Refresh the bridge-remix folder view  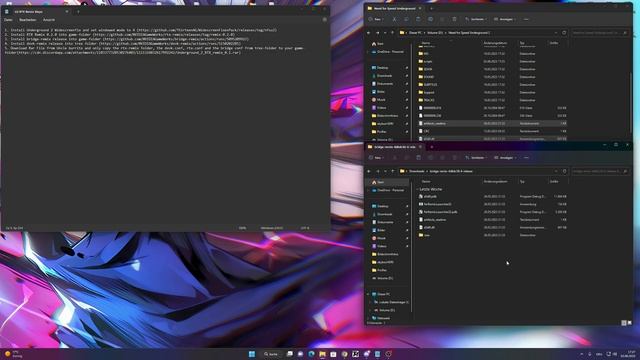pyautogui.click(x=564, y=171)
